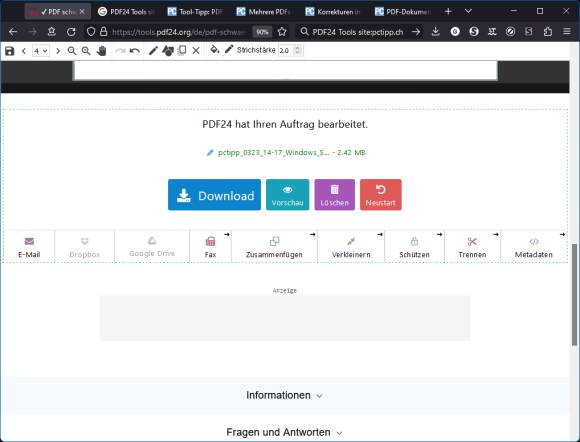Click the redo arrow icon

click(120, 51)
